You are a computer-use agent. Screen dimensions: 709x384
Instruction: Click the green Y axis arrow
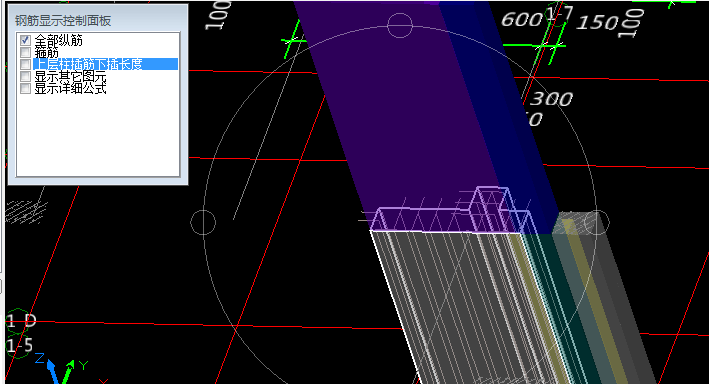[x=68, y=372]
